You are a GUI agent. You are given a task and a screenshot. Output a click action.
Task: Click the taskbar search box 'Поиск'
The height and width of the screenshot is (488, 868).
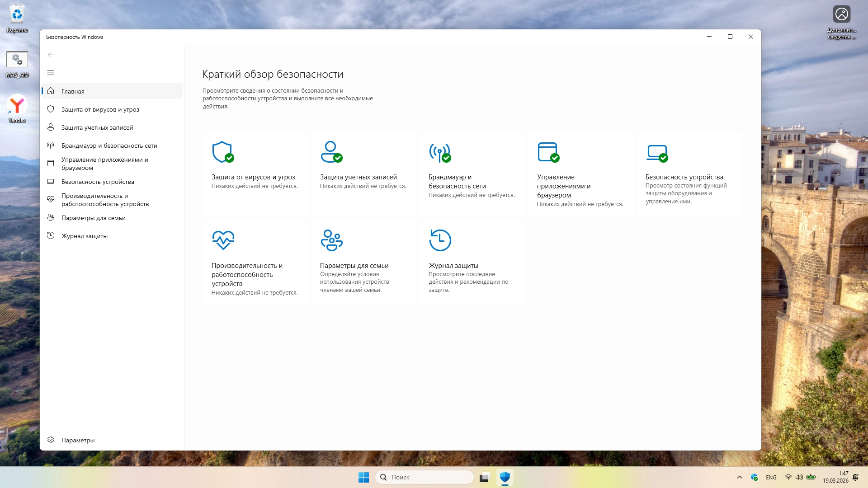(x=425, y=477)
